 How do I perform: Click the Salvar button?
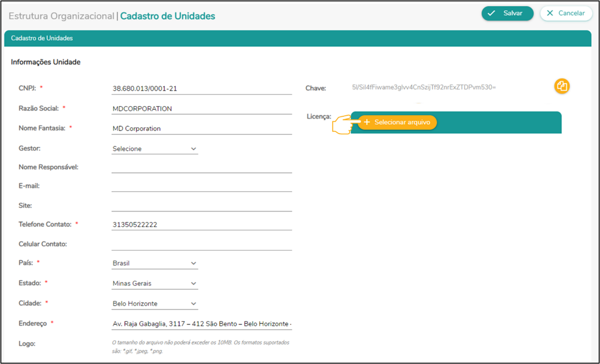point(507,13)
